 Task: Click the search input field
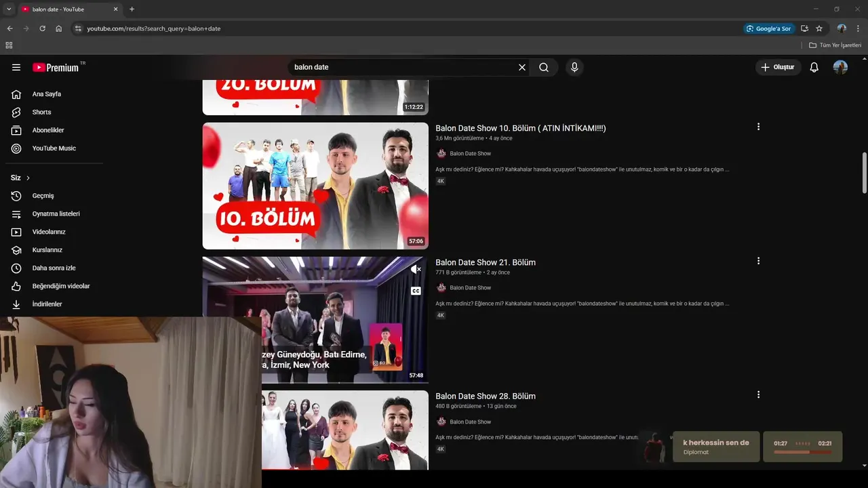point(403,67)
